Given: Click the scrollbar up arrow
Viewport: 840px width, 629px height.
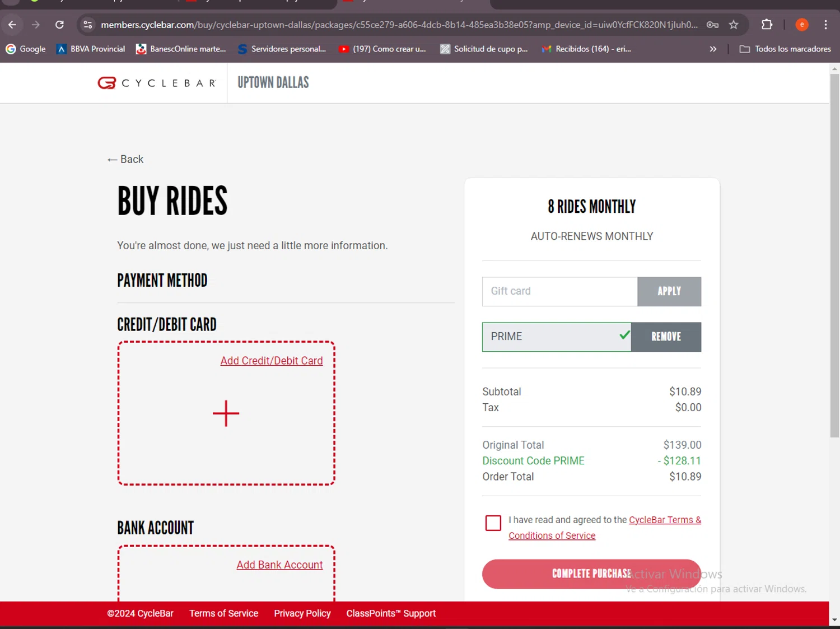Looking at the screenshot, I should (834, 69).
